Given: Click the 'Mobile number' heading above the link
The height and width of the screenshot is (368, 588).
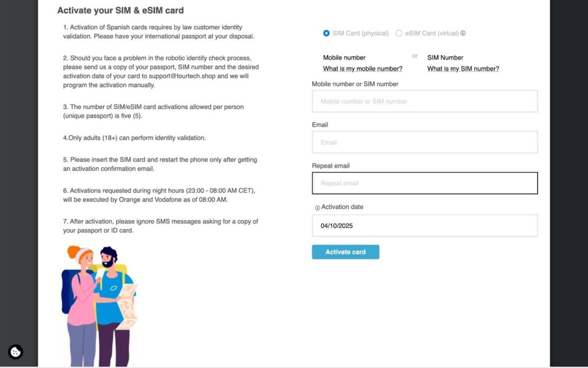Looking at the screenshot, I should [344, 57].
